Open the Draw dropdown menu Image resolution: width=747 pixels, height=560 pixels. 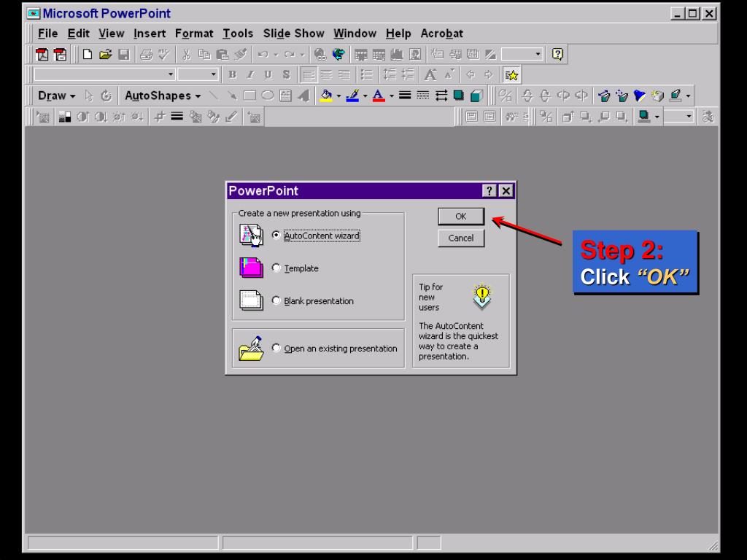point(56,96)
